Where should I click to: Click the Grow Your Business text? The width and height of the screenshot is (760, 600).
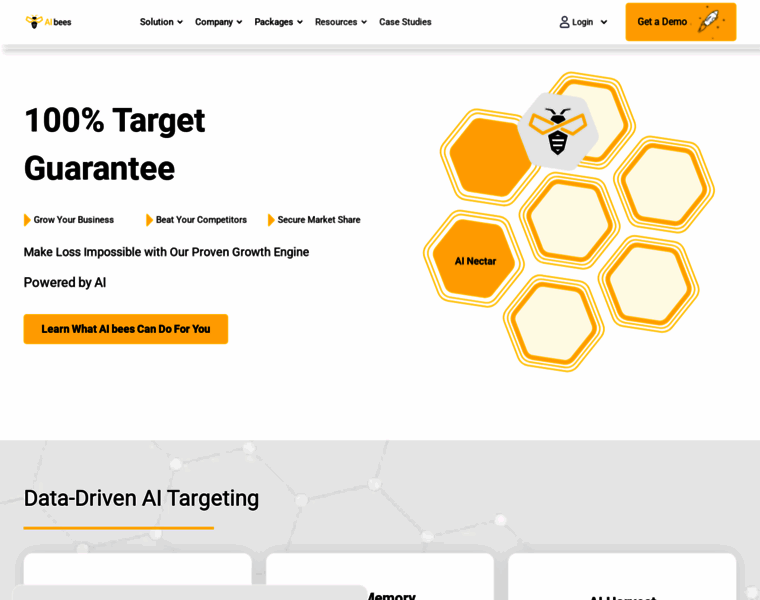click(74, 220)
